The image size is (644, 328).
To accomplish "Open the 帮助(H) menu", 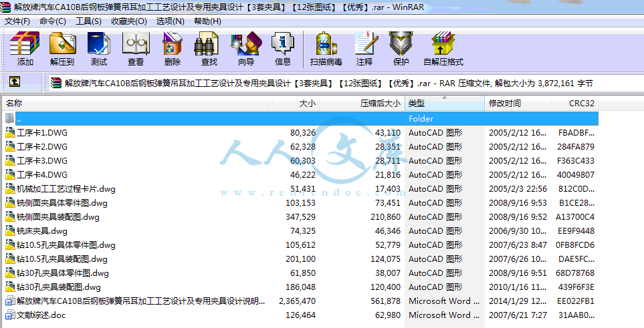I will [207, 21].
